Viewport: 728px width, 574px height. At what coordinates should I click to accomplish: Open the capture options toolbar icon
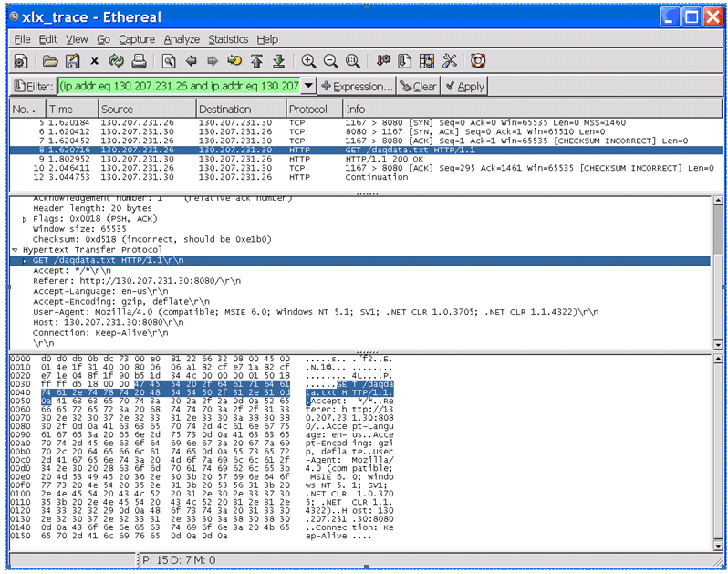pos(21,61)
